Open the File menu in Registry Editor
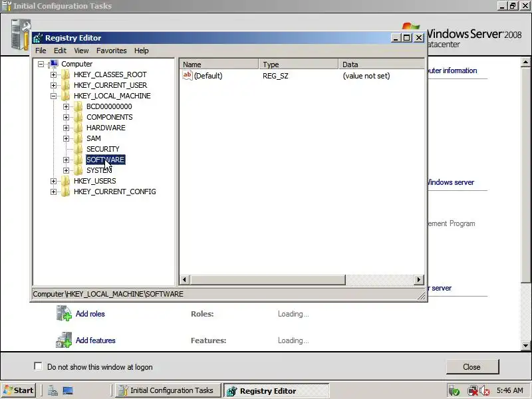Image resolution: width=532 pixels, height=399 pixels. (x=41, y=51)
